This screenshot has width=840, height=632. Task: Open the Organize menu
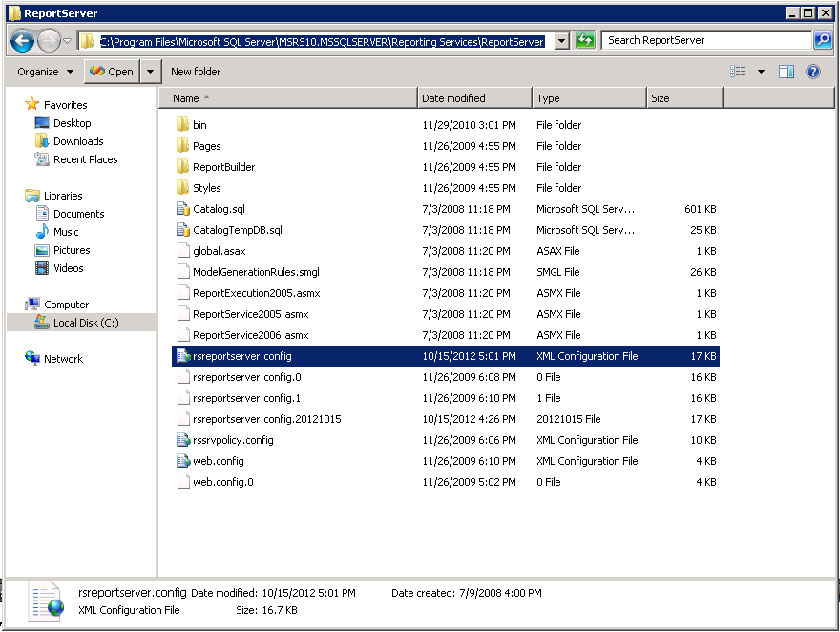pos(45,72)
